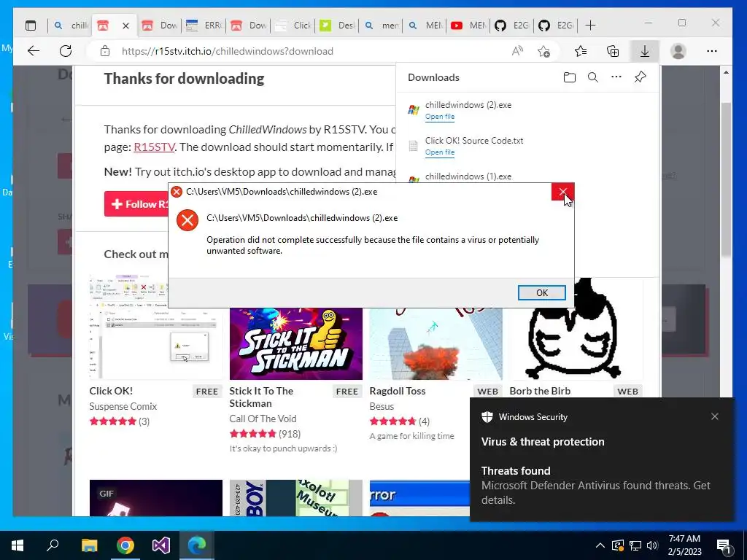Open the Read aloud icon in address bar
The width and height of the screenshot is (747, 560).
coord(517,51)
